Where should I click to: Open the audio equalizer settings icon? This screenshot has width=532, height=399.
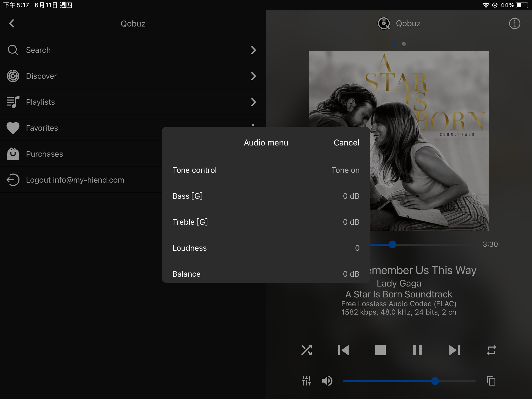pyautogui.click(x=307, y=381)
